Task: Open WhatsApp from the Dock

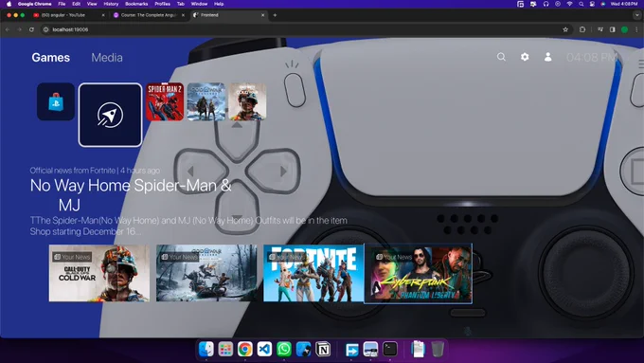Action: point(284,349)
